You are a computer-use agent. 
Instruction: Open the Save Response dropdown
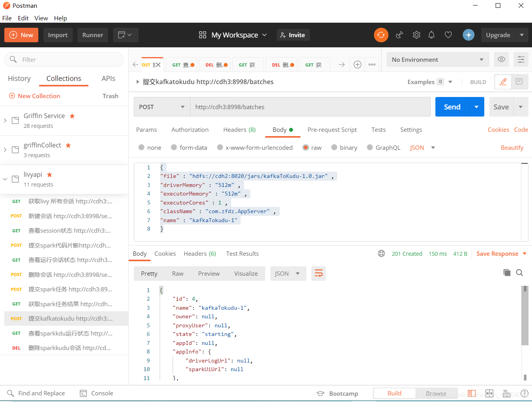click(501, 253)
